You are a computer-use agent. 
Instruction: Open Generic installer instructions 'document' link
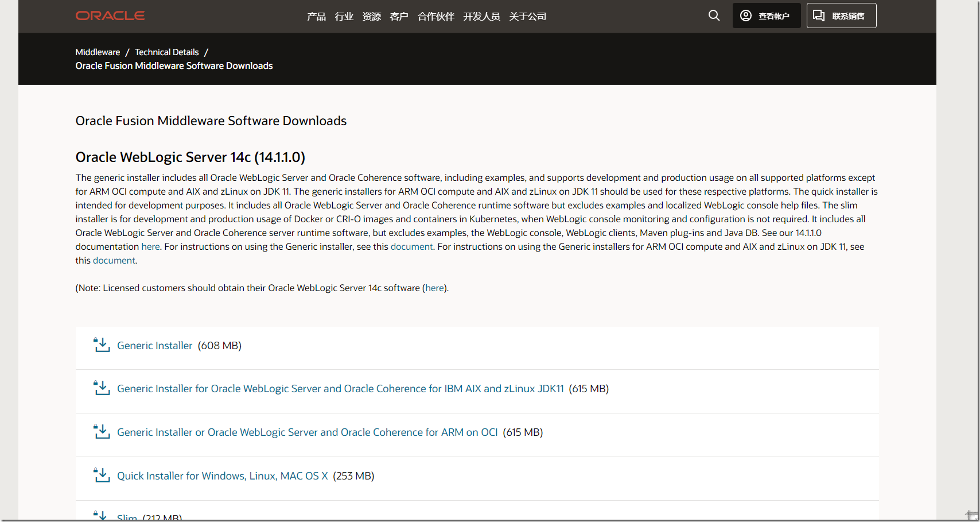pos(411,246)
